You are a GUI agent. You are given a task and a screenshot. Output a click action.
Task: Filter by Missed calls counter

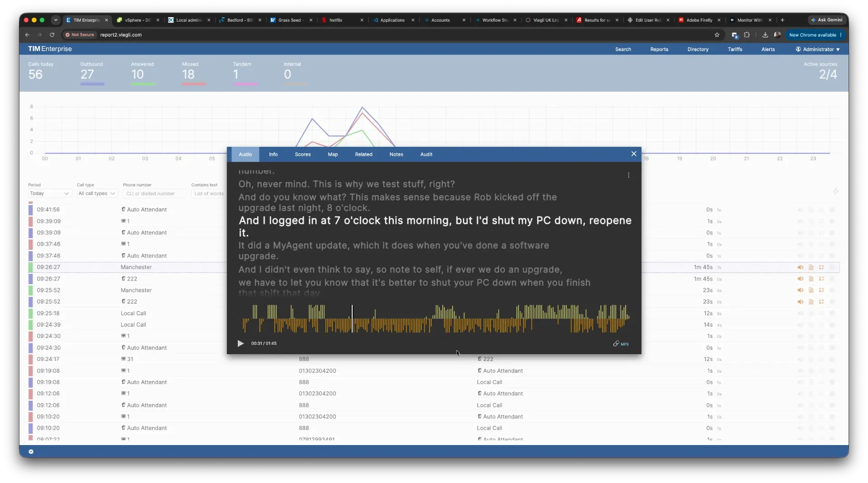point(193,73)
